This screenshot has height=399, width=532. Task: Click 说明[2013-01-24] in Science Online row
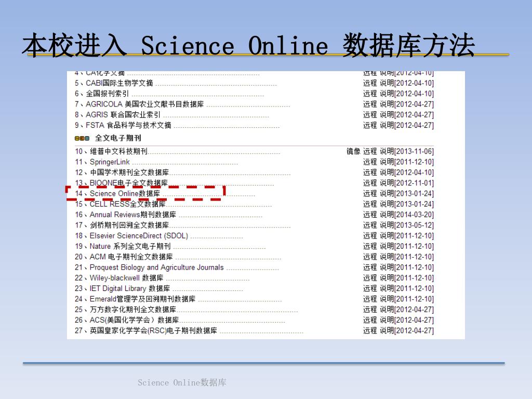click(x=407, y=193)
